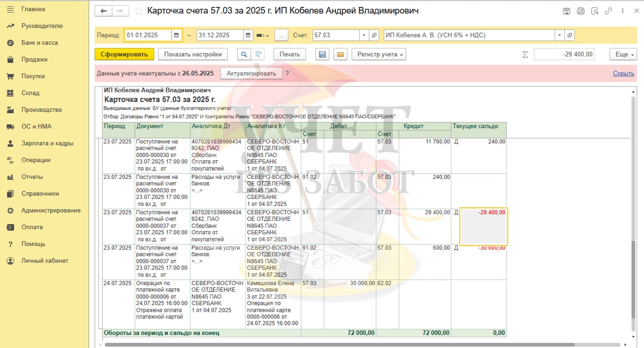Open the Еще menu
The width and height of the screenshot is (644, 348).
click(x=623, y=54)
